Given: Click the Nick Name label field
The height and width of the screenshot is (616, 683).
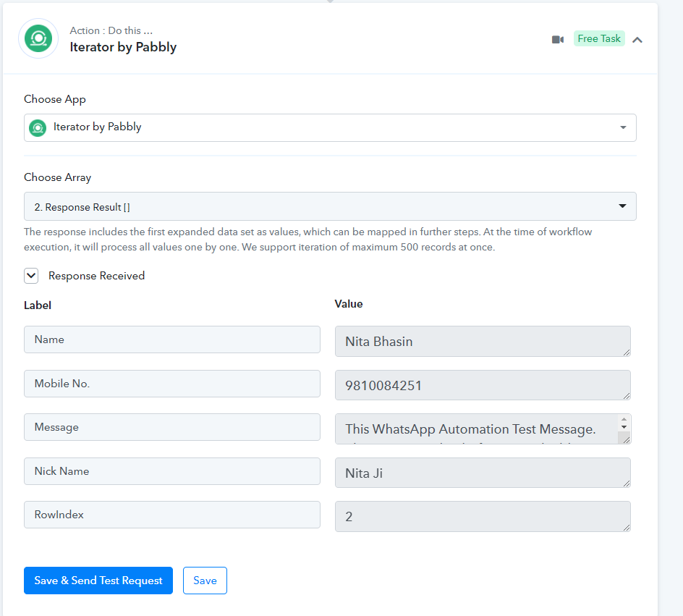Looking at the screenshot, I should coord(171,471).
